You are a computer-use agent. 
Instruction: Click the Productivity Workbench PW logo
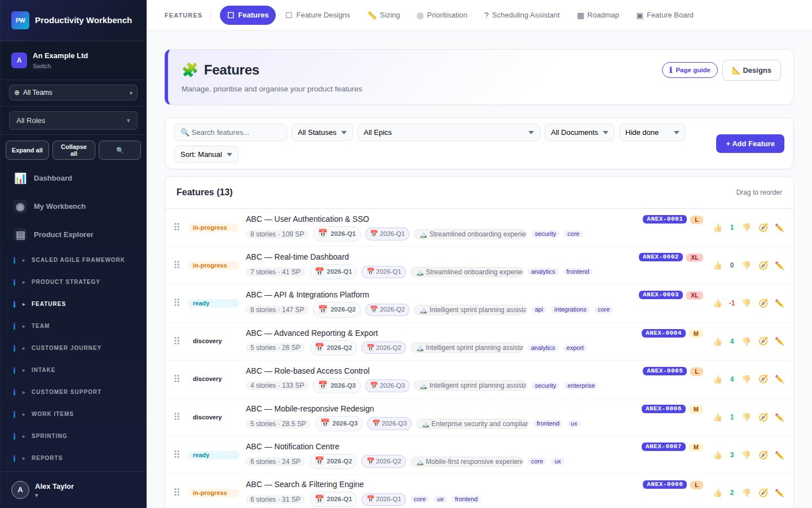point(20,20)
